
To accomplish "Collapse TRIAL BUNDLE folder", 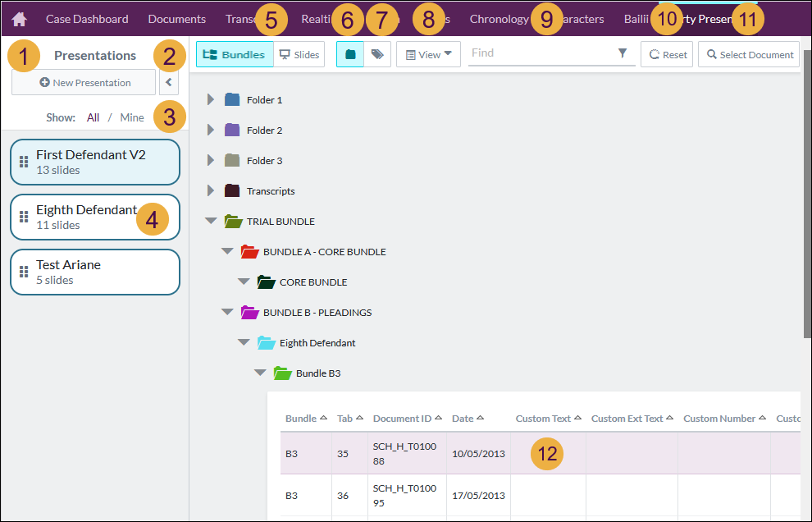I will (x=211, y=221).
